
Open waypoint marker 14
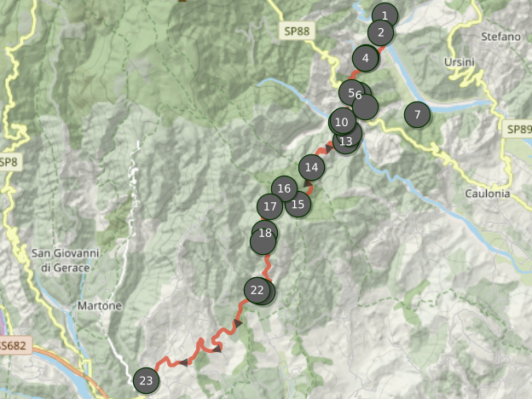(x=311, y=167)
